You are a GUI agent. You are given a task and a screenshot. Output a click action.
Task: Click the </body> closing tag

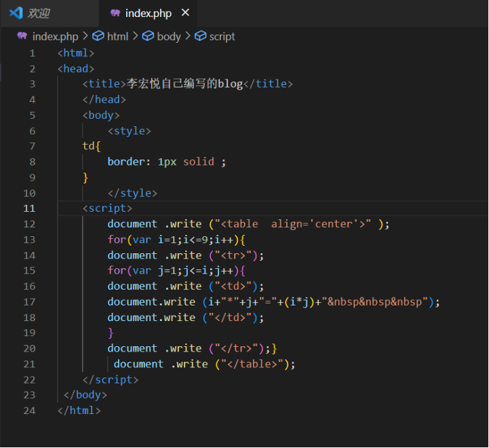85,395
